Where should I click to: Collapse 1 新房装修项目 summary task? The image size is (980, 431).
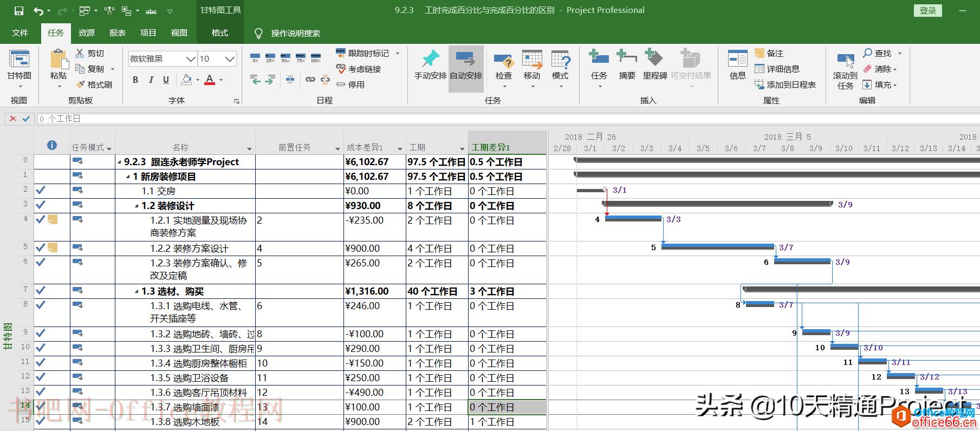(128, 177)
